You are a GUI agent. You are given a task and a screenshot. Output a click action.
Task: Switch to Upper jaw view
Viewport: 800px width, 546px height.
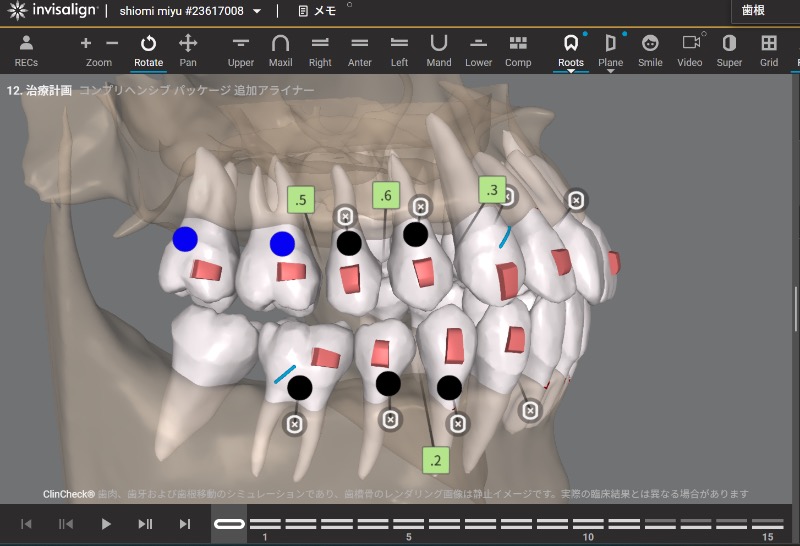point(240,50)
